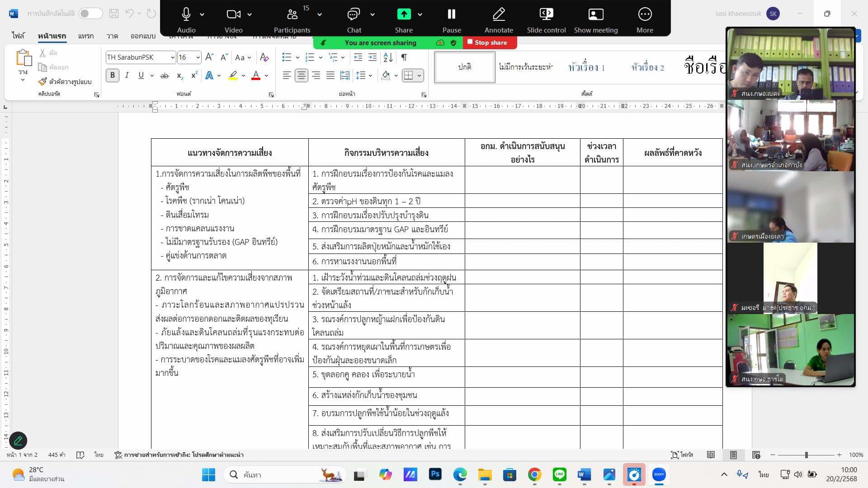Expand Zoom Video options arrow

click(250, 14)
